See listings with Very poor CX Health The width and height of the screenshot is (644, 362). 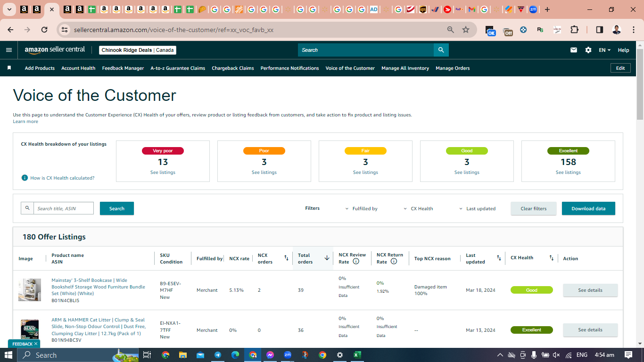pyautogui.click(x=163, y=173)
